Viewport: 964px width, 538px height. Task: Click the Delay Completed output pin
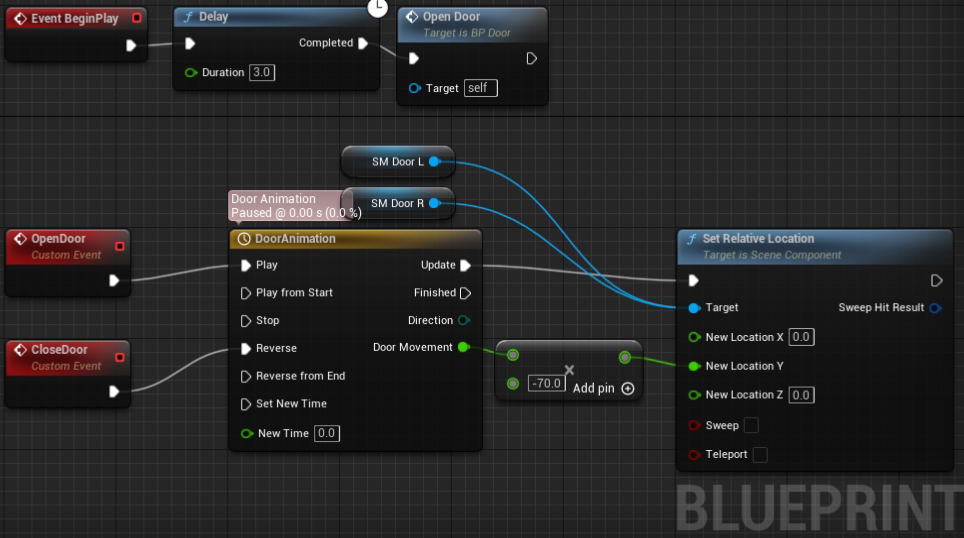pos(363,43)
